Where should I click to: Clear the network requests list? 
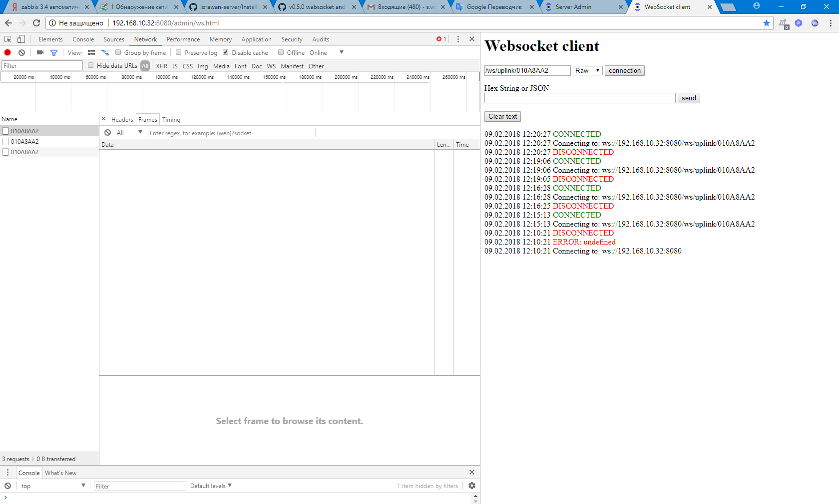point(21,52)
